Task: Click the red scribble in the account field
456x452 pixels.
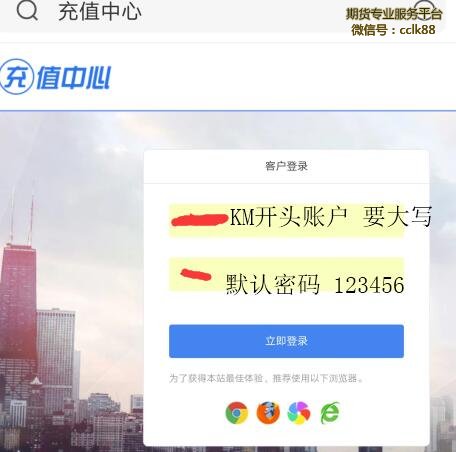Action: pyautogui.click(x=199, y=220)
